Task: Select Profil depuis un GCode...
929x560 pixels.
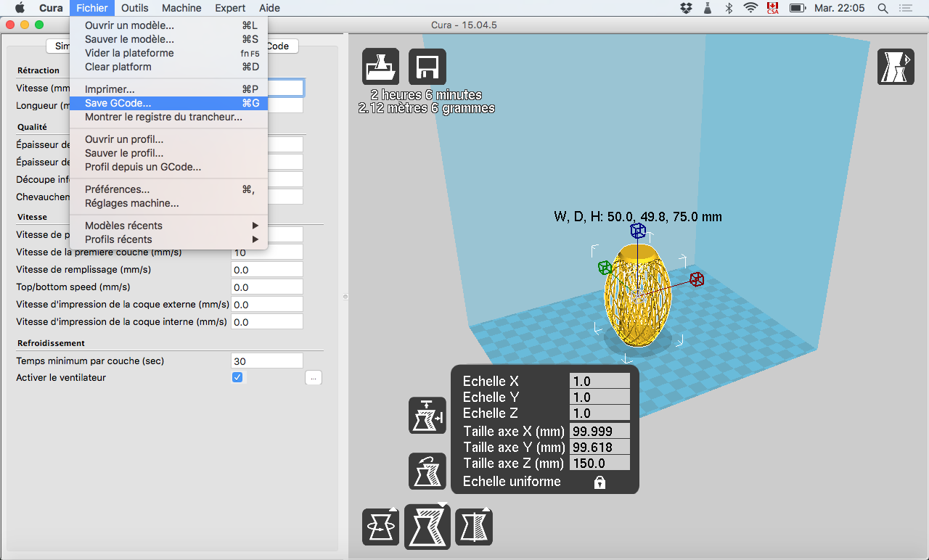Action: (x=168, y=167)
